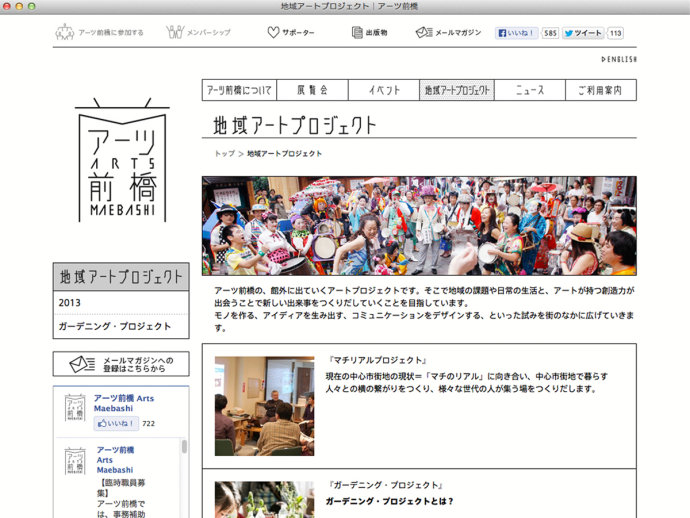Click the Publications document icon
This screenshot has width=690, height=518.
coord(357,32)
